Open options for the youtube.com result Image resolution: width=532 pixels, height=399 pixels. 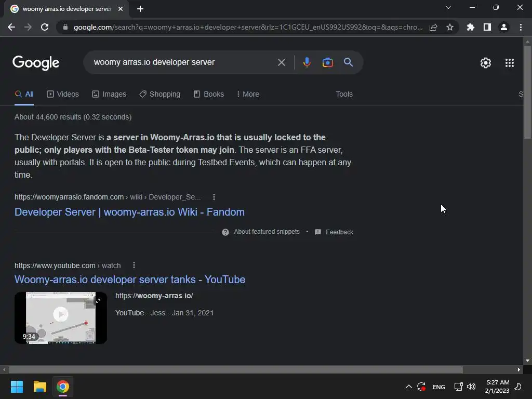tap(134, 265)
